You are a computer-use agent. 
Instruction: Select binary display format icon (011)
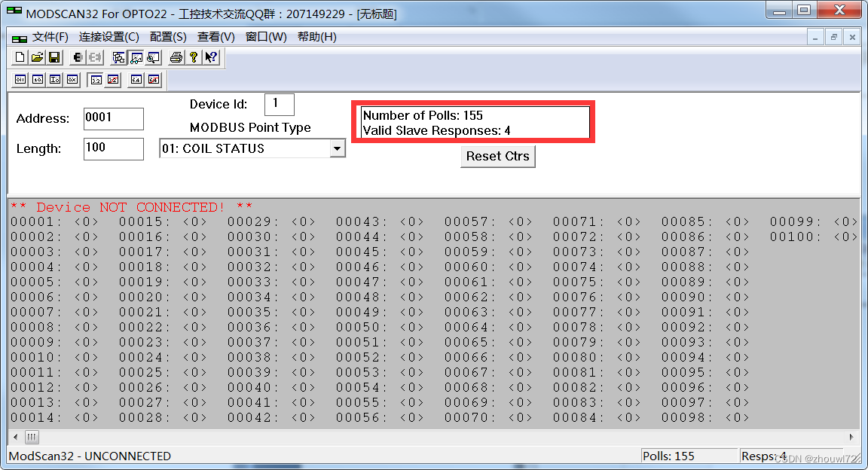[x=20, y=80]
